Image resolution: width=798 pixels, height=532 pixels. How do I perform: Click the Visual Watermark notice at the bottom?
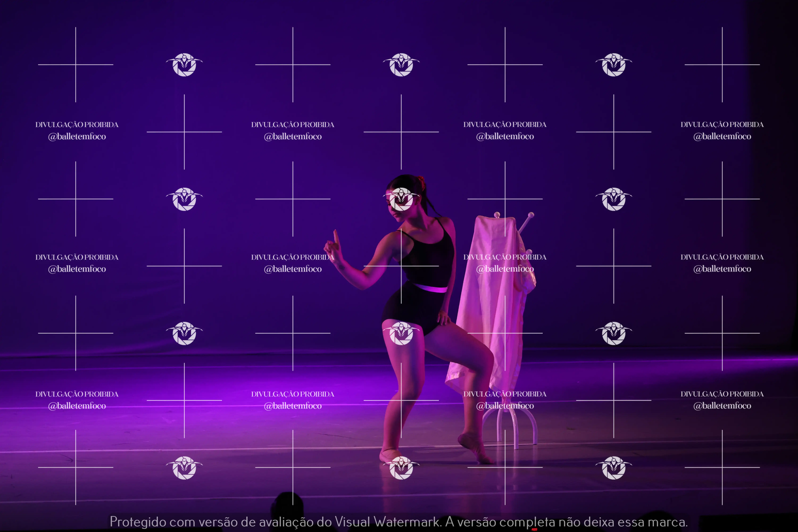click(399, 522)
